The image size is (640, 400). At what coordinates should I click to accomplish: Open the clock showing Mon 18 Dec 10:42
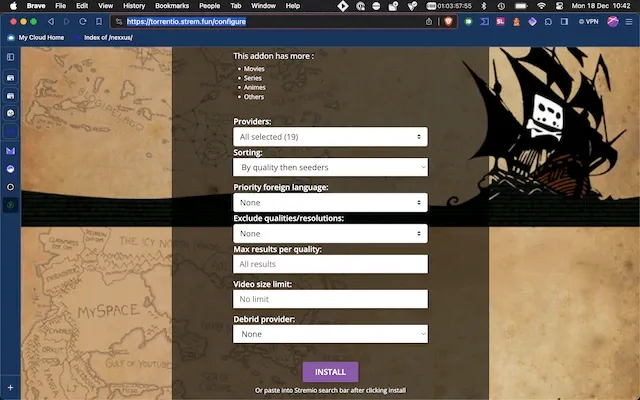click(x=601, y=6)
